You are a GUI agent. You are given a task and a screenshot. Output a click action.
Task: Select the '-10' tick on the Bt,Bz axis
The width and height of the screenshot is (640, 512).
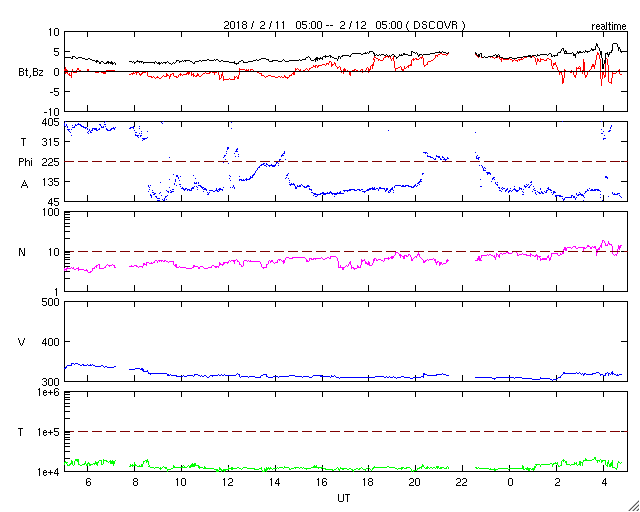tap(51, 111)
